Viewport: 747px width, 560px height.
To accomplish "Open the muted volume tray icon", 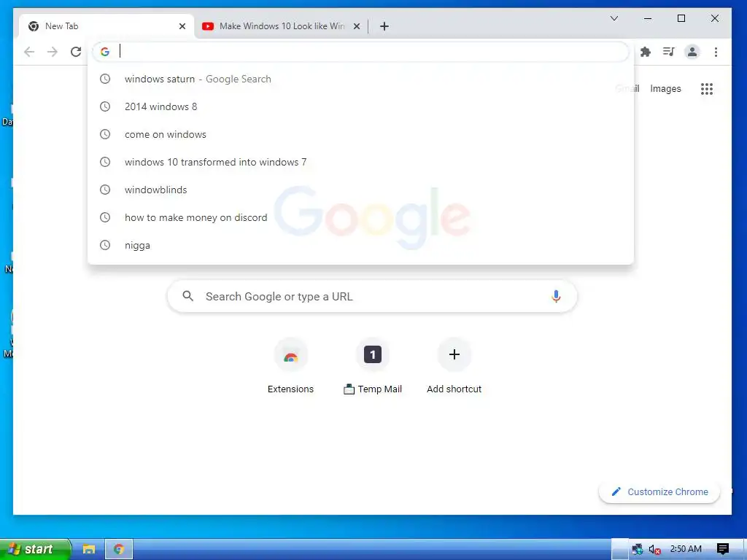I will 654,550.
